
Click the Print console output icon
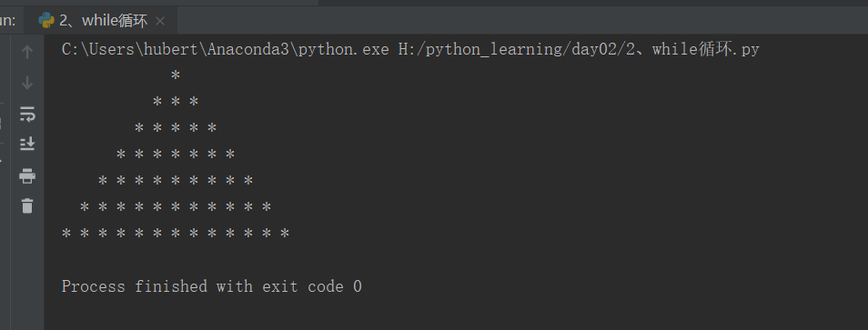(x=27, y=176)
